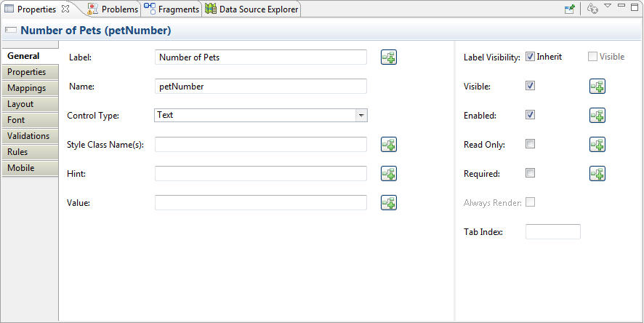Image resolution: width=644 pixels, height=323 pixels.
Task: Select the Validations section in the sidebar
Action: (x=28, y=136)
